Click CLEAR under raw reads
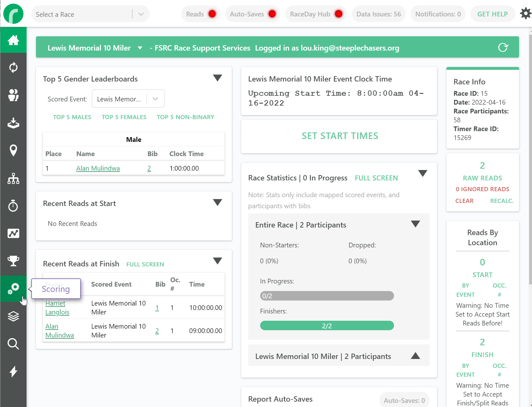 coord(464,201)
